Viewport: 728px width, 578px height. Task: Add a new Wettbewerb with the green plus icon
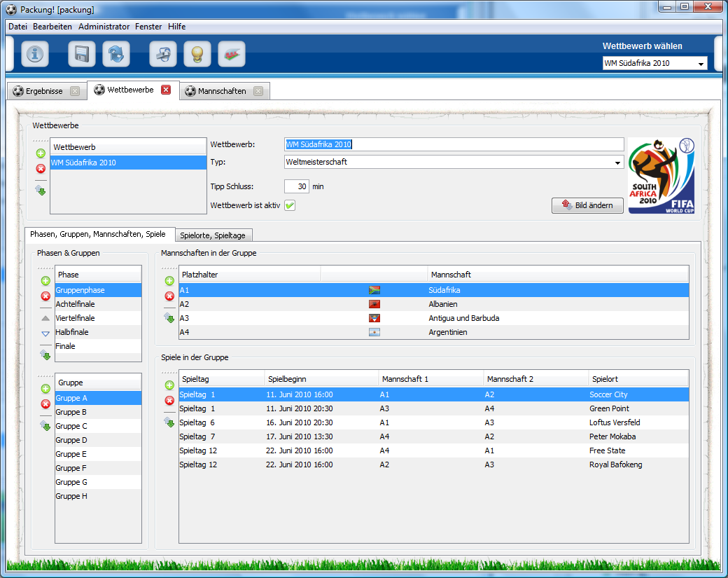[x=41, y=153]
